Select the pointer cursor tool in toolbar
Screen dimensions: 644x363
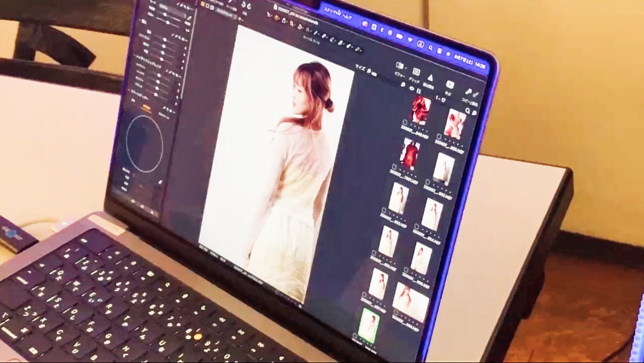pos(269,15)
